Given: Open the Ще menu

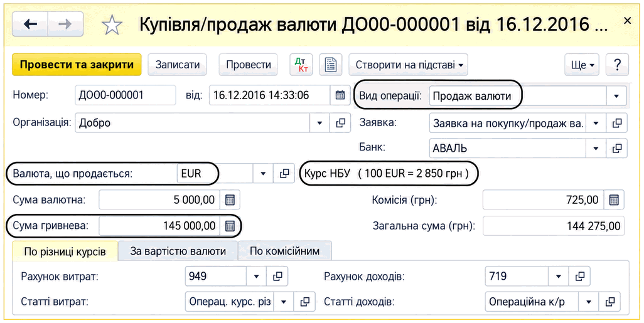Looking at the screenshot, I should coord(582,65).
